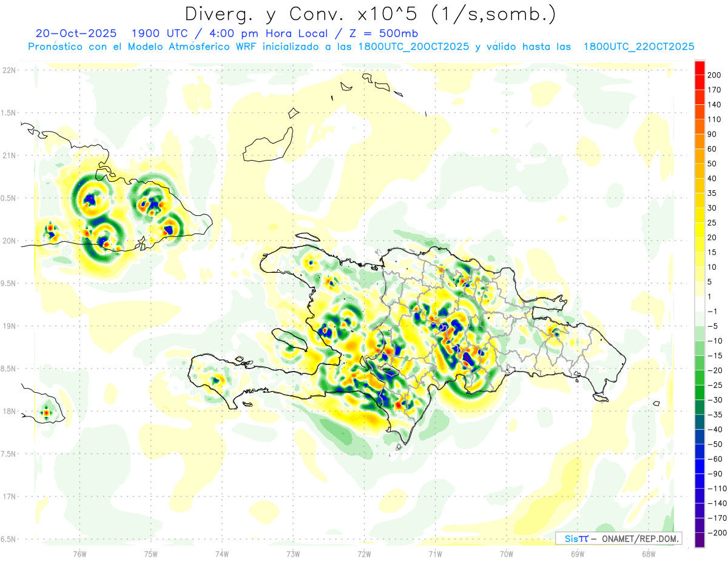Click the '18N' latitude label
This screenshot has height=562, width=728.
(x=10, y=411)
